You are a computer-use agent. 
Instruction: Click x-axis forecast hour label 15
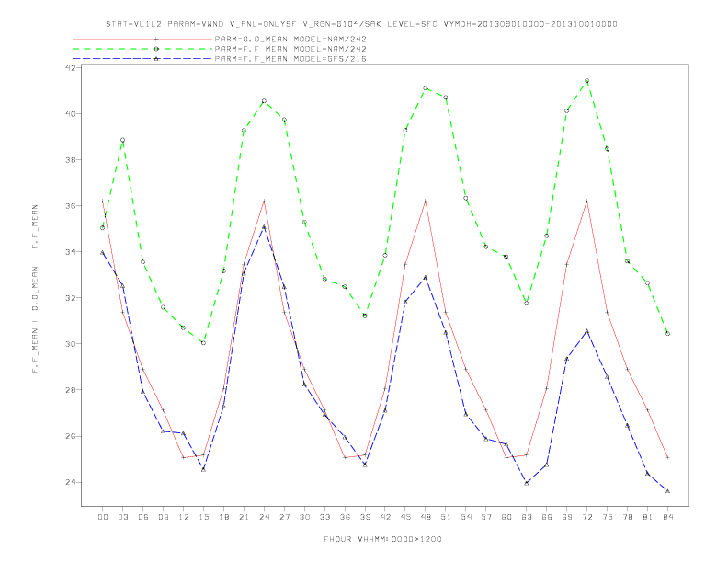point(203,517)
